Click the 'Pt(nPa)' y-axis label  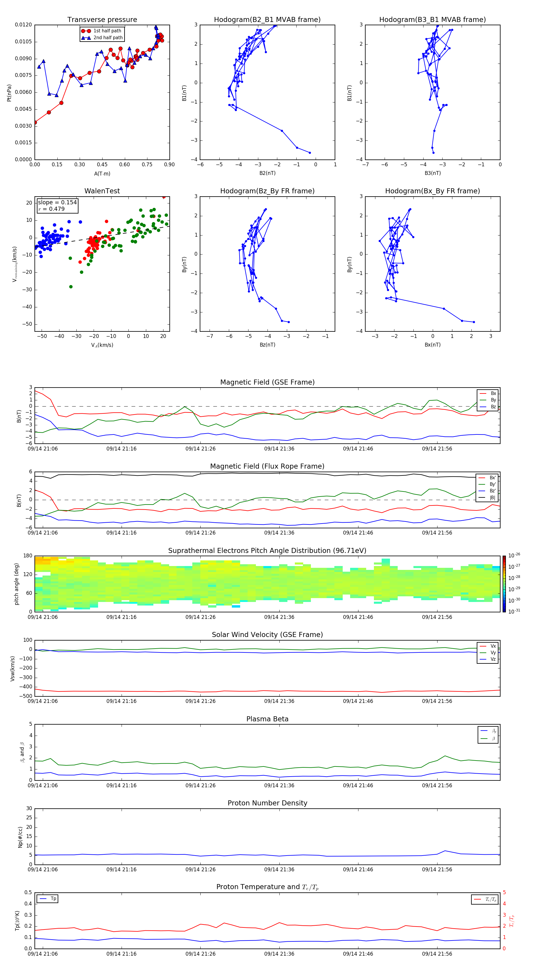[9, 93]
